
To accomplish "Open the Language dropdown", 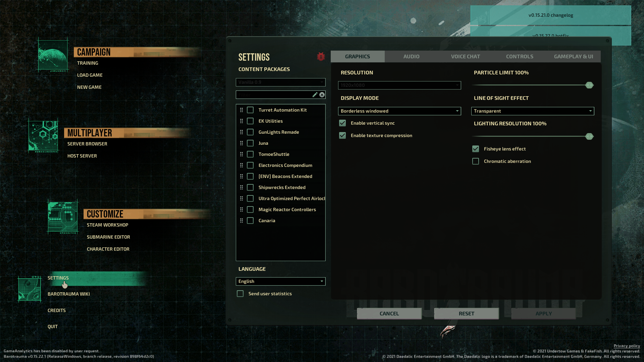I will (280, 281).
